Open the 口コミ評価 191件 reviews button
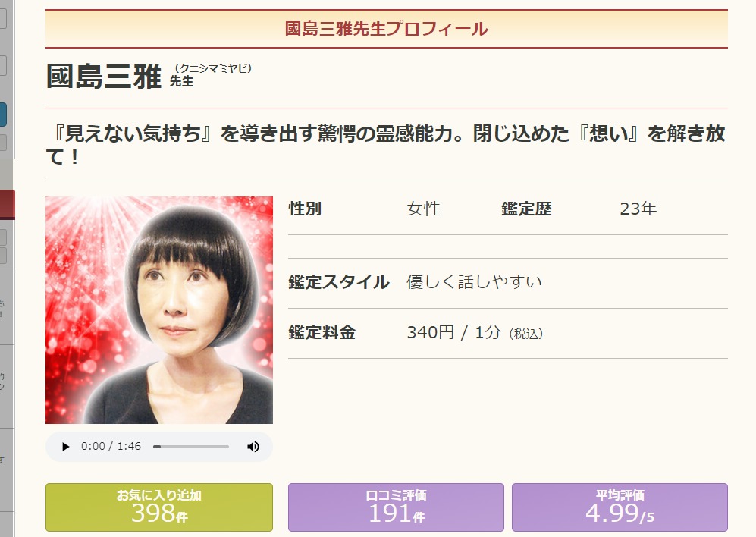 [396, 507]
